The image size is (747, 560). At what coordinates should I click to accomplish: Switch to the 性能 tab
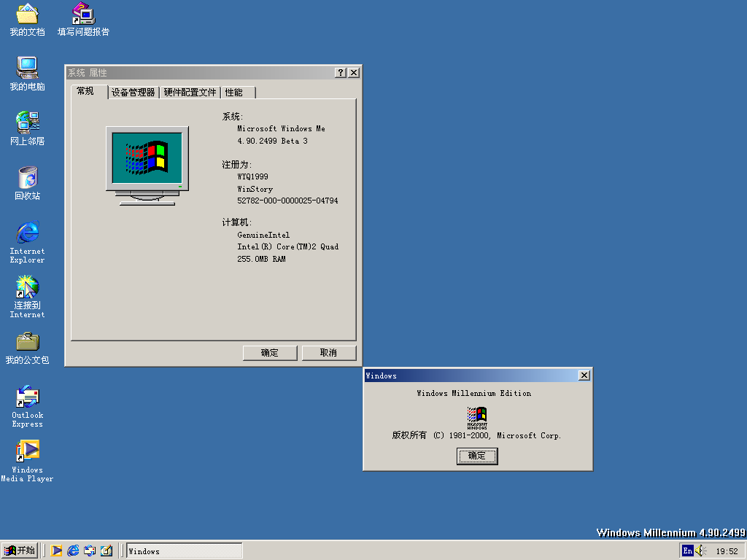(x=239, y=93)
